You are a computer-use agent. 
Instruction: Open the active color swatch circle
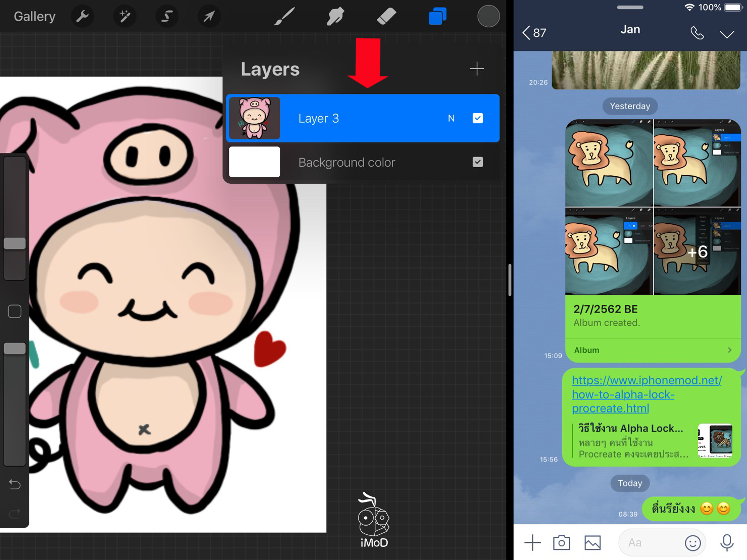(x=488, y=17)
